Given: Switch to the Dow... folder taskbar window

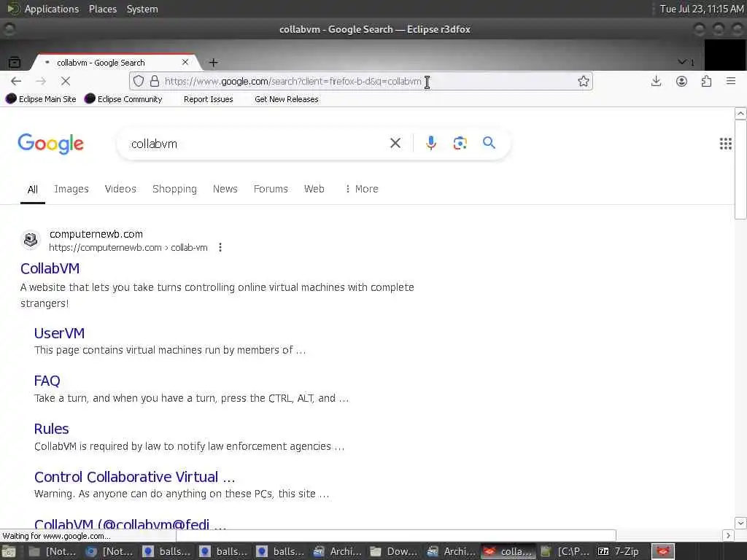Looking at the screenshot, I should tap(395, 551).
